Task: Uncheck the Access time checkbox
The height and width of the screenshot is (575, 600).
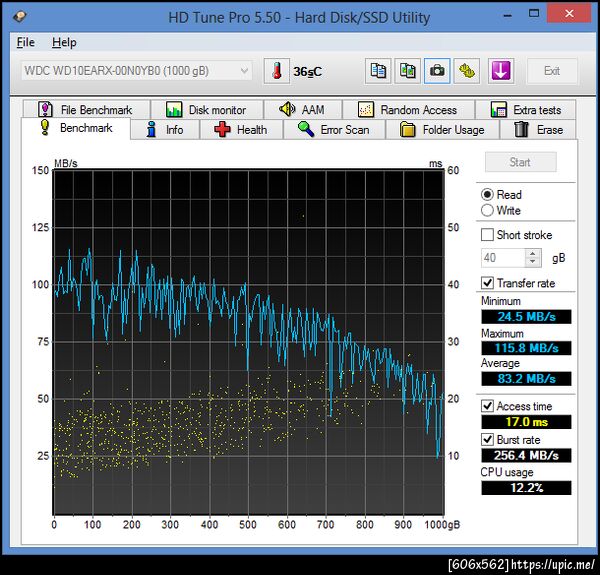Action: coord(487,406)
